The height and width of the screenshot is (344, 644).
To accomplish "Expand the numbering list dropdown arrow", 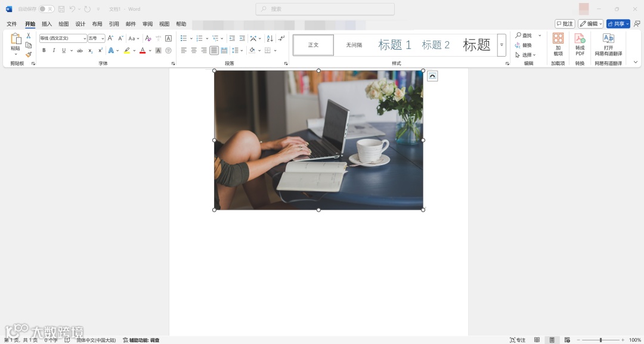I will click(x=207, y=38).
